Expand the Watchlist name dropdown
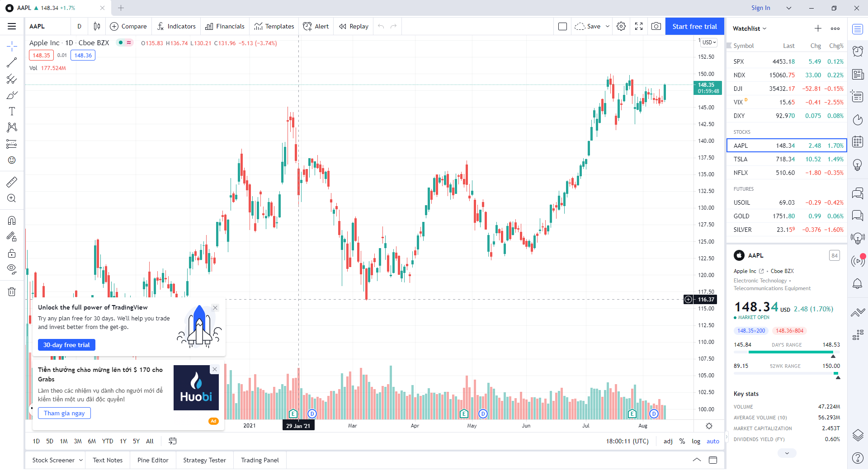The height and width of the screenshot is (470, 868). pyautogui.click(x=750, y=28)
